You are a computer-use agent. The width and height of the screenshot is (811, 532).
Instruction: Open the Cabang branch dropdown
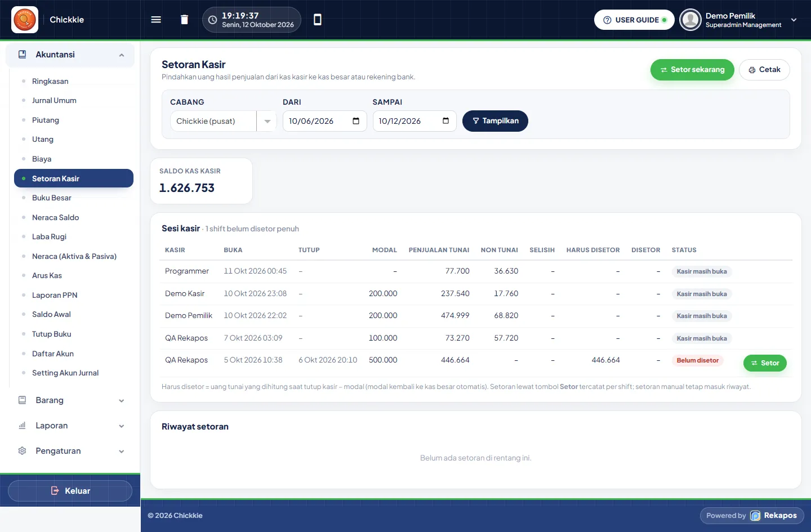[x=223, y=121]
